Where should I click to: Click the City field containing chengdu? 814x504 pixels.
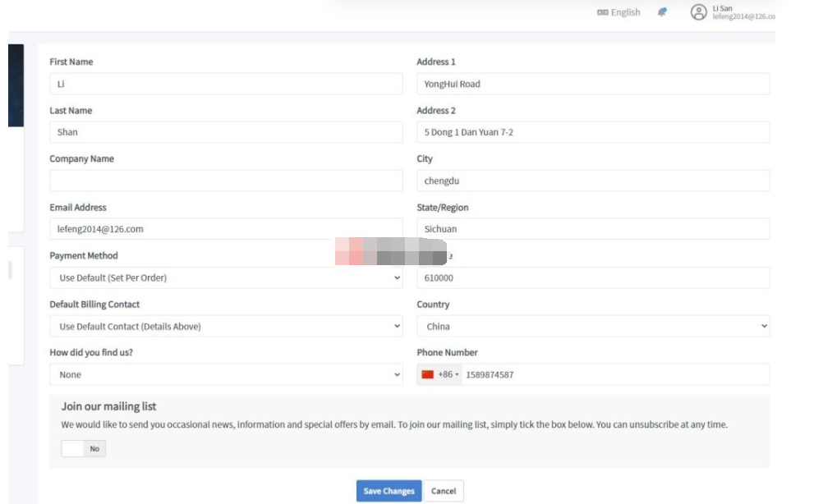point(593,181)
